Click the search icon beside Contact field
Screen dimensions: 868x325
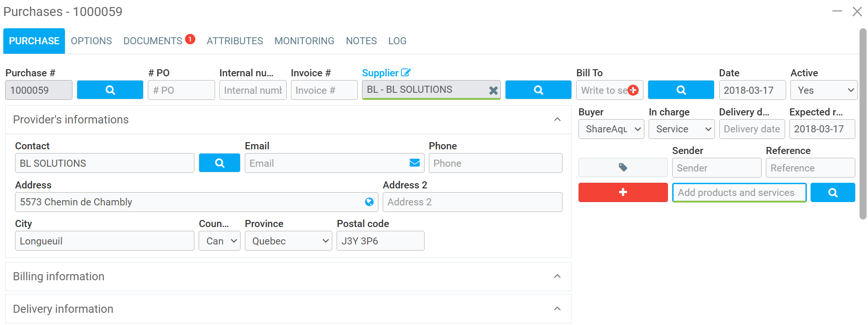coord(219,163)
